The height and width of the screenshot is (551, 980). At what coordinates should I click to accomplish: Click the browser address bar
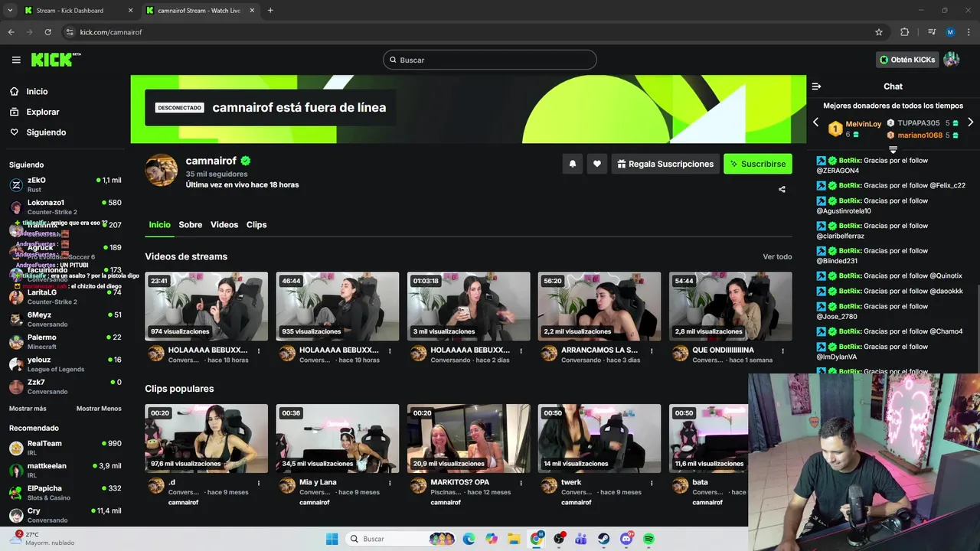pos(467,32)
